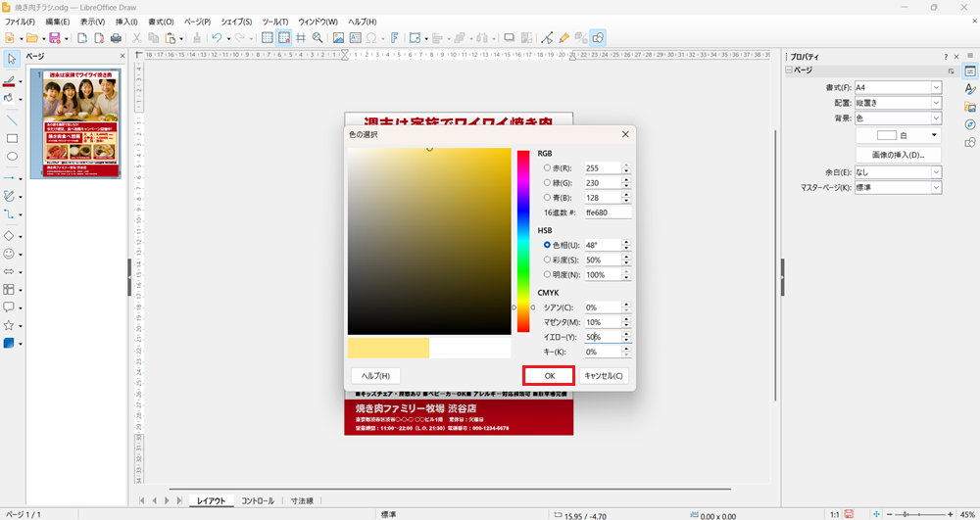This screenshot has height=520, width=980.
Task: Select the Connectors tool
Action: pyautogui.click(x=9, y=214)
